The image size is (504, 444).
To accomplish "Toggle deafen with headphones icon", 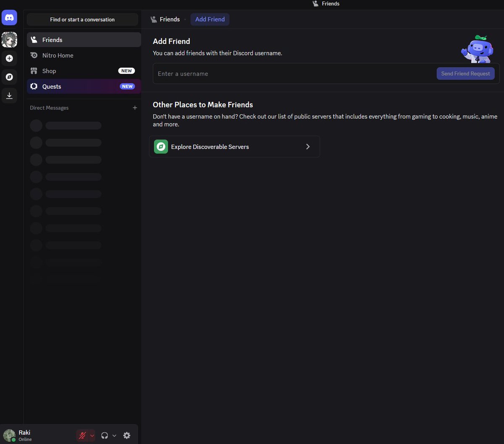I will click(x=105, y=436).
